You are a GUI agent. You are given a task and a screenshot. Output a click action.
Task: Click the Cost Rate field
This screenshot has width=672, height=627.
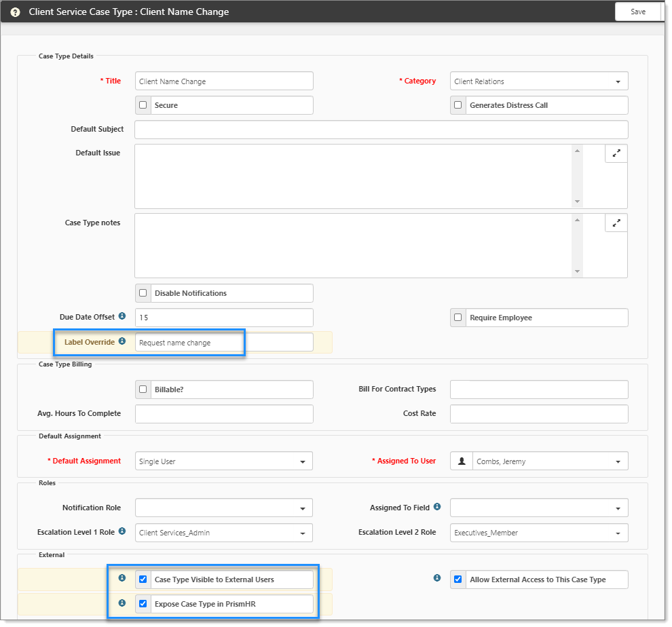tap(539, 414)
